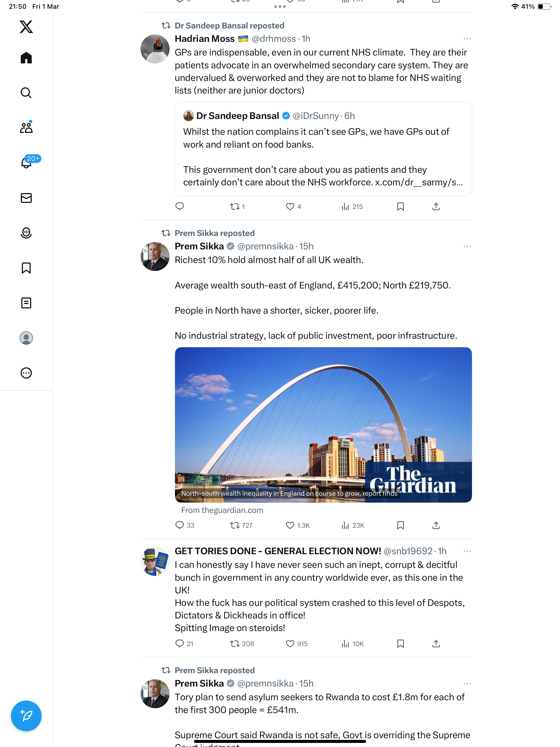Open more options menu for snb19692 post
The width and height of the screenshot is (560, 747).
tap(467, 551)
